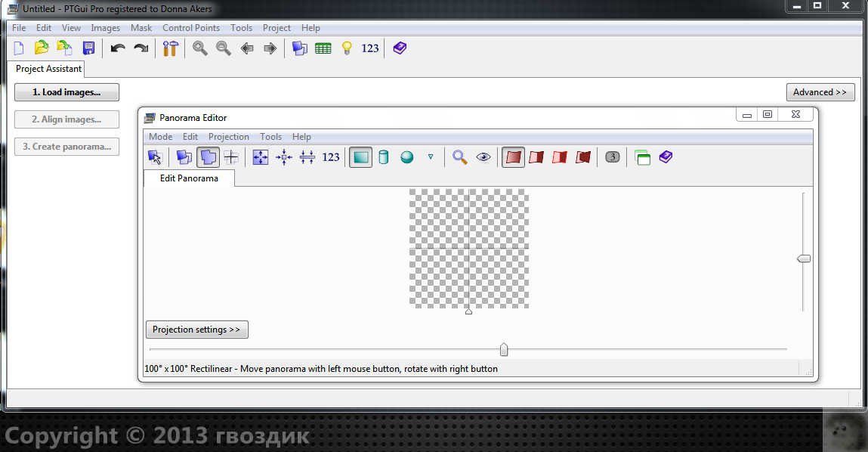Click the magnifying glass in Panorama Editor toolbar
This screenshot has height=452, width=868.
pyautogui.click(x=459, y=157)
